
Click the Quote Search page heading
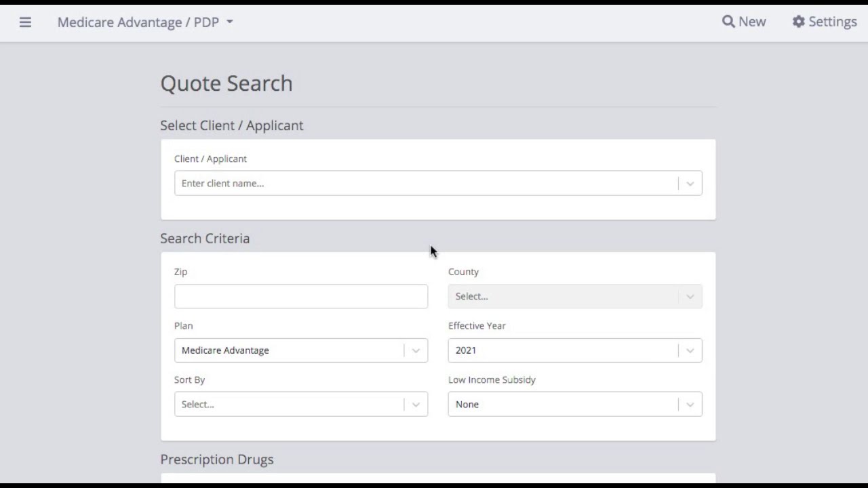click(x=226, y=83)
